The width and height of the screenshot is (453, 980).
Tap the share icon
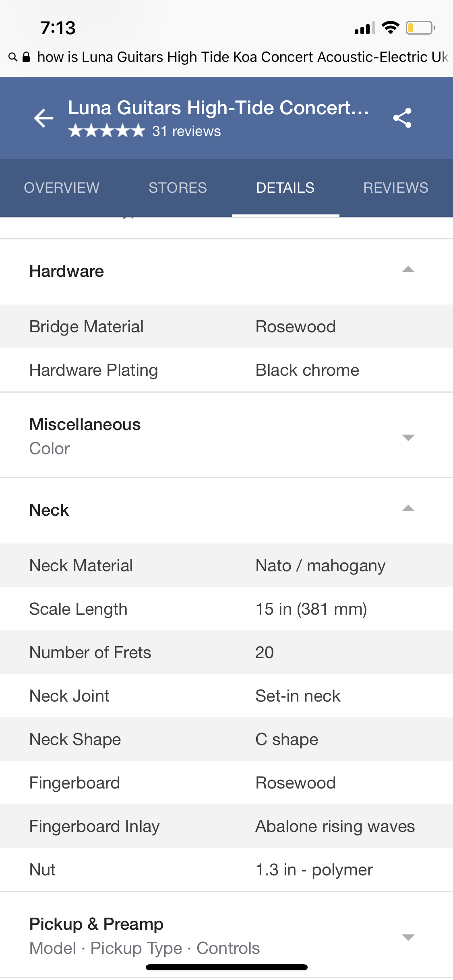402,118
